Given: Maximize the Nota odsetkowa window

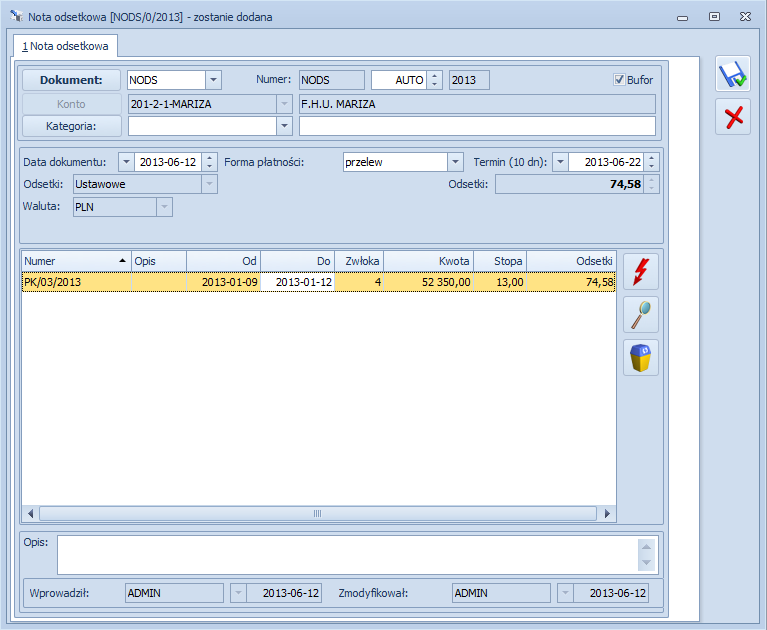Looking at the screenshot, I should [714, 17].
